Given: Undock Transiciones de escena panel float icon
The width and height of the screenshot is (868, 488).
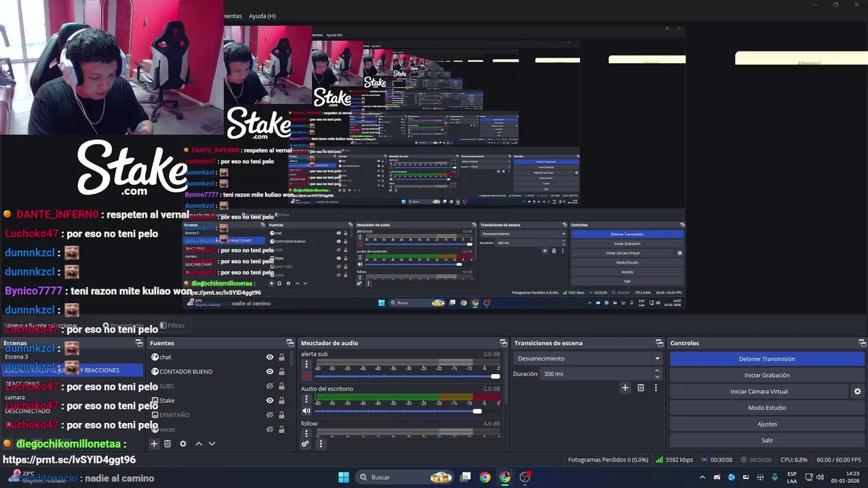Looking at the screenshot, I should [x=659, y=343].
